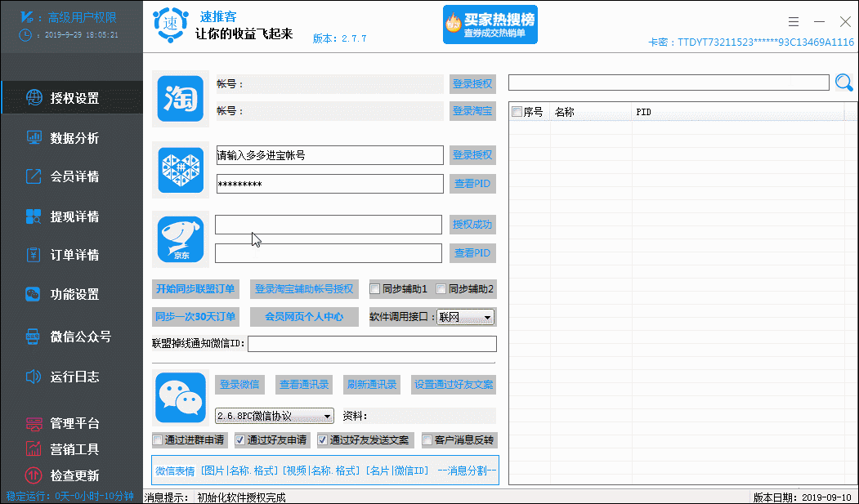The height and width of the screenshot is (504, 859).
Task: Click 开始同步联盟订单 button
Action: pos(195,288)
